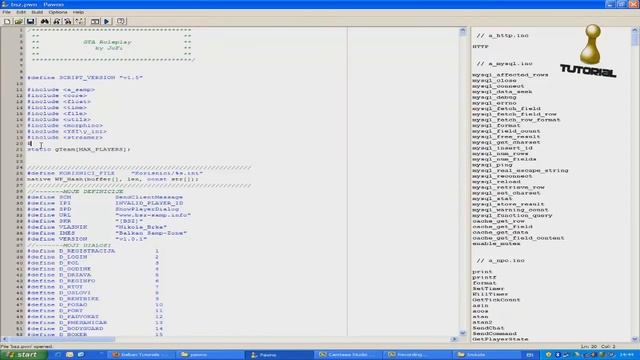This screenshot has height=360, width=640.
Task: Click the Replace toolbar icon
Action: [68, 21]
